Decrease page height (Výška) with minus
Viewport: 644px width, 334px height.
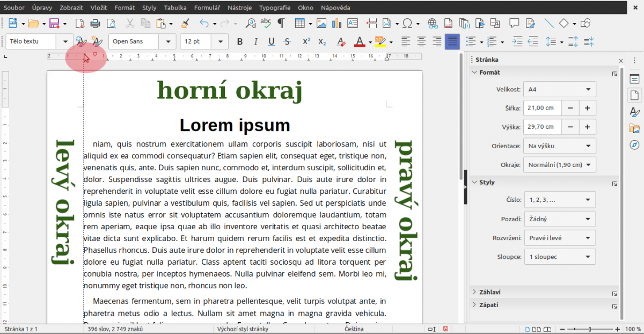570,127
